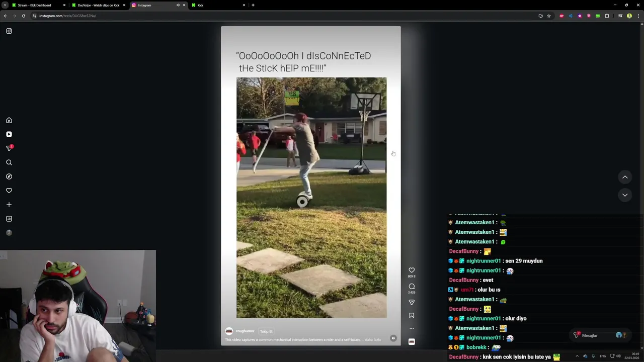Open Instagram search
The image size is (644, 362).
(9, 162)
